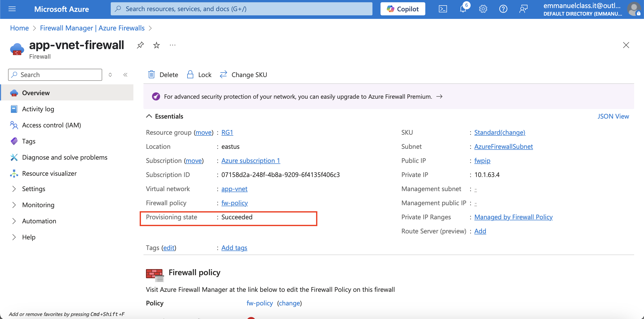Open JSON View
The width and height of the screenshot is (644, 319).
coord(613,116)
